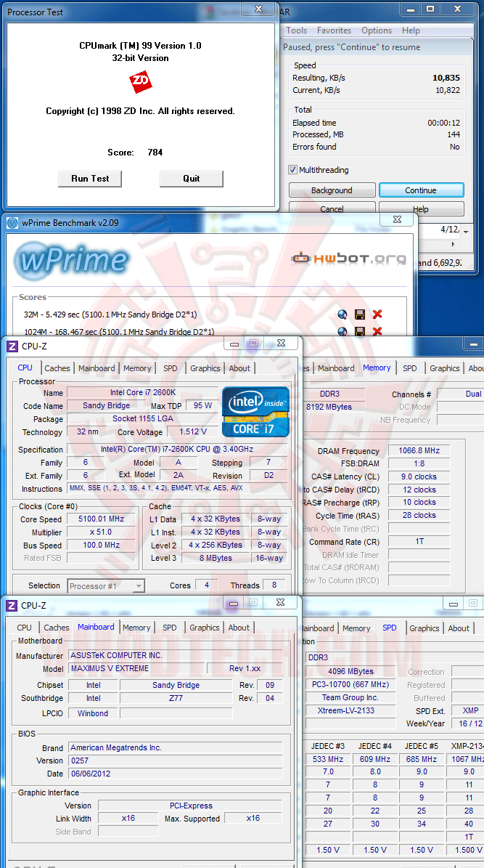Select About tab in the CPU-Z SPD window
The height and width of the screenshot is (868, 484).
(459, 628)
